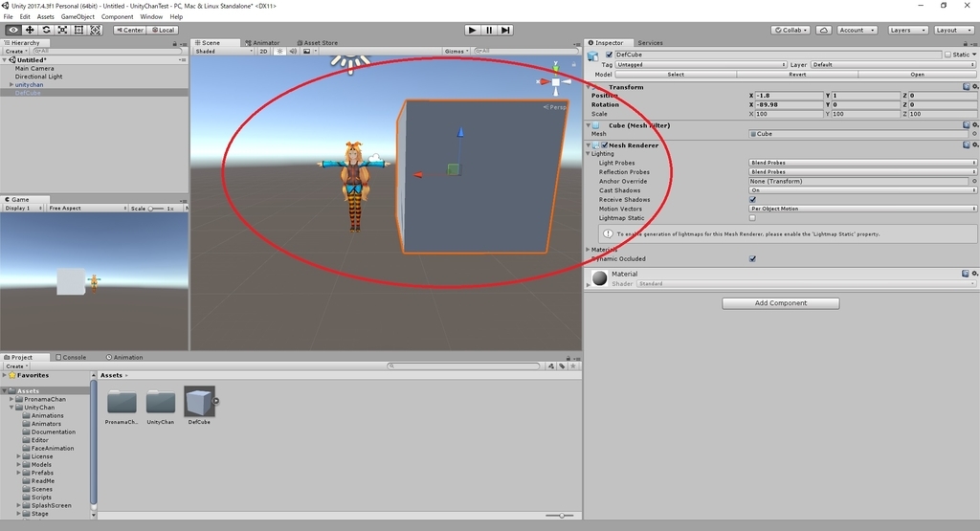
Task: Toggle Center pivot mode
Action: [129, 30]
